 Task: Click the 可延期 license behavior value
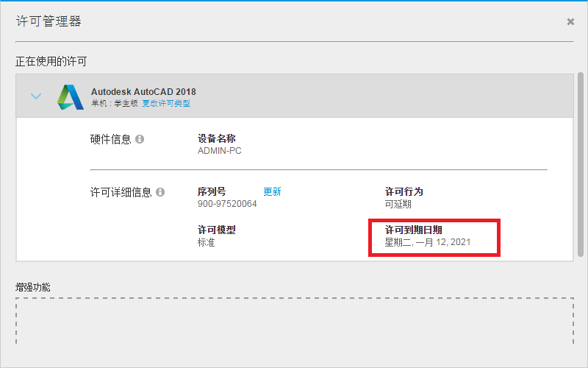point(398,205)
